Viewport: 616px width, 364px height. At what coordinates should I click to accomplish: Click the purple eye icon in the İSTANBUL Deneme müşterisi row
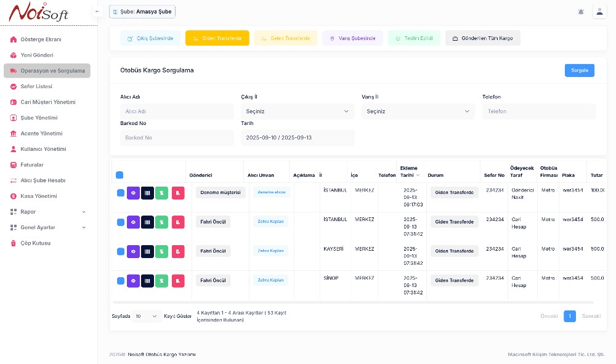(x=134, y=193)
